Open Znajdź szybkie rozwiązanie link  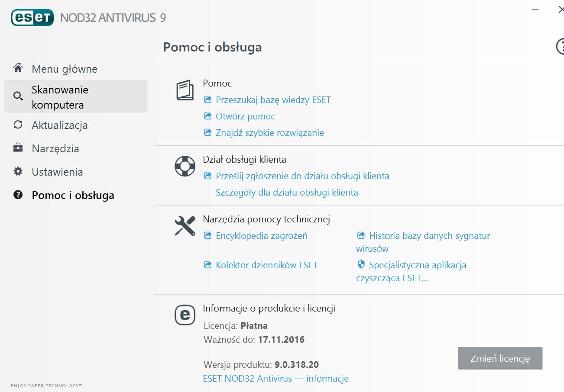[270, 133]
